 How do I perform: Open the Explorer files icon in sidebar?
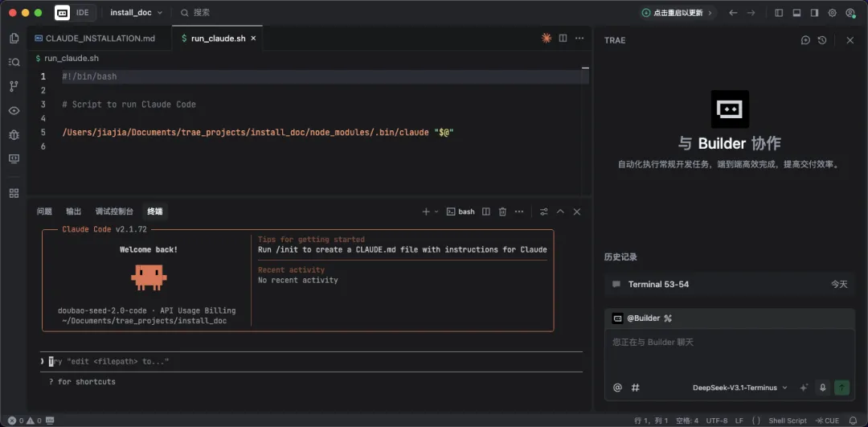14,39
